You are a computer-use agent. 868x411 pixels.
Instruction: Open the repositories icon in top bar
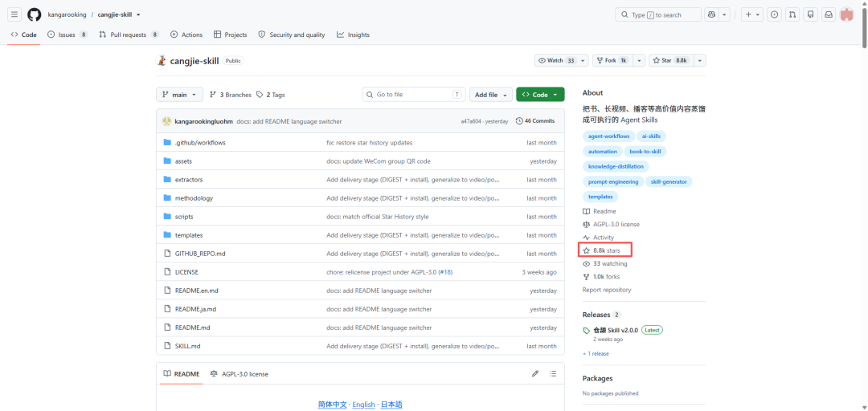coord(810,15)
